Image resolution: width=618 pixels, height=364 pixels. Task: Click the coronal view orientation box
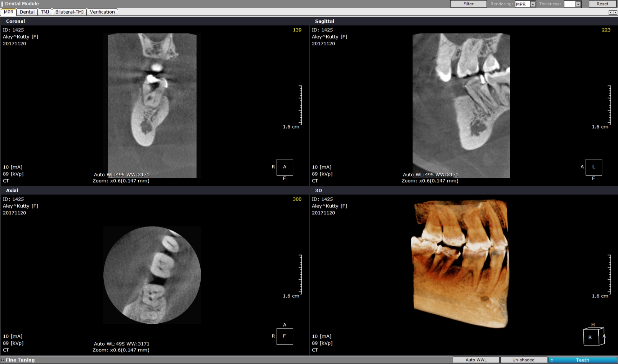(285, 167)
